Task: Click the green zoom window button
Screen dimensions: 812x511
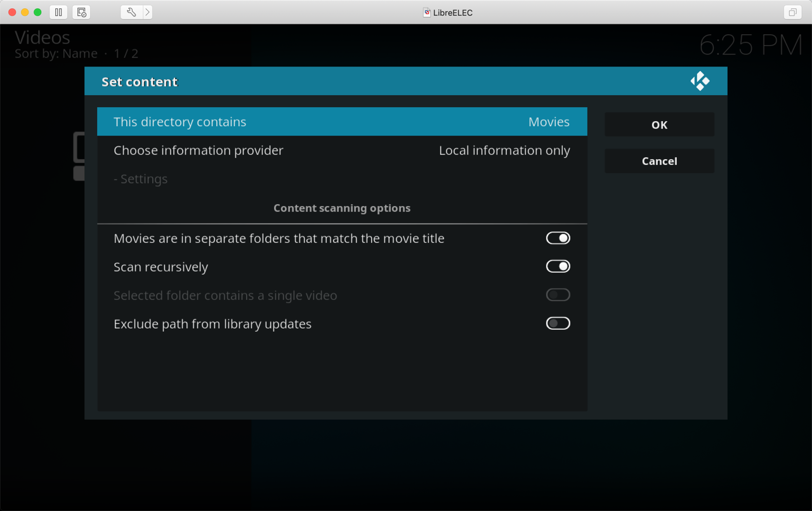Action: [37, 12]
